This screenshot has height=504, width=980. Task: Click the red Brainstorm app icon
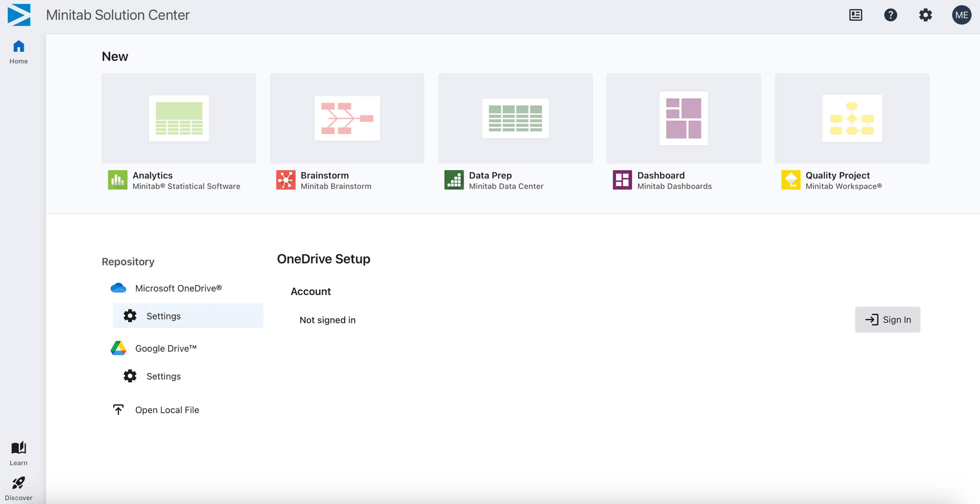point(286,180)
